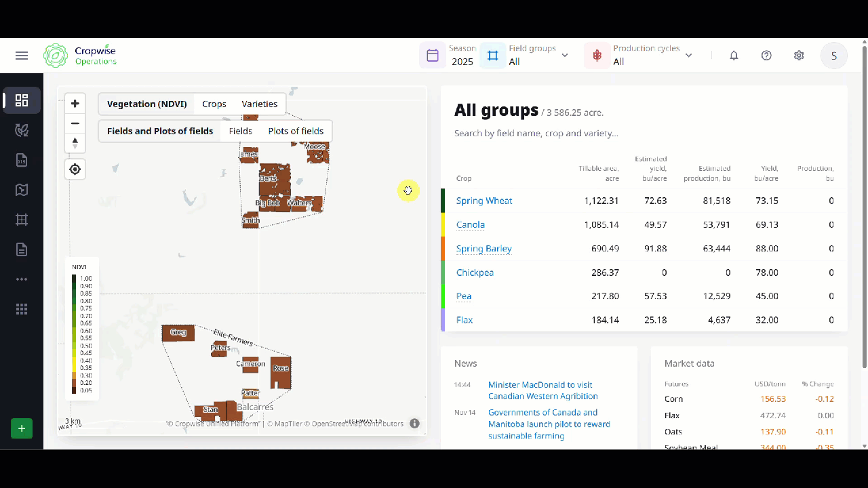The width and height of the screenshot is (868, 488).
Task: Open the help question mark icon
Action: 766,56
